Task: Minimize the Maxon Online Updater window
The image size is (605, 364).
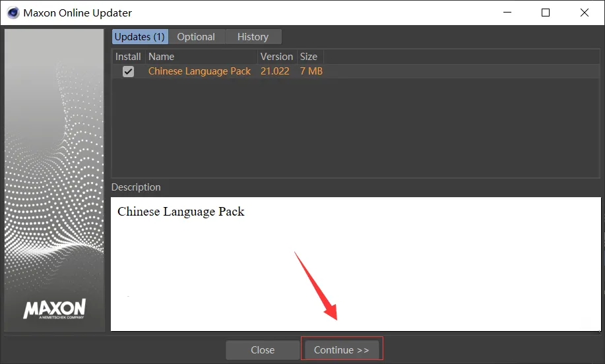Action: 507,13
